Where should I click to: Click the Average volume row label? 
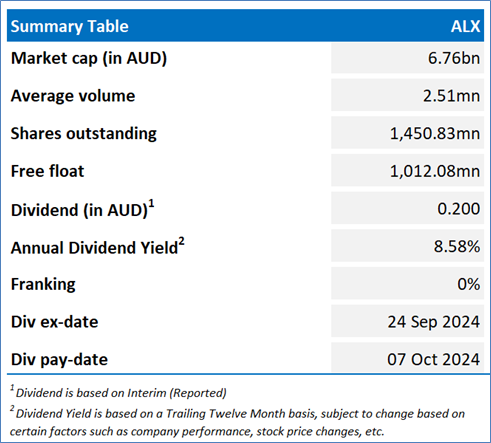tap(73, 96)
